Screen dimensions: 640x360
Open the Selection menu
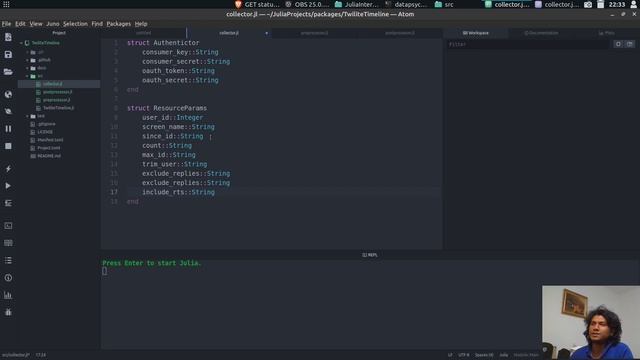[x=75, y=24]
